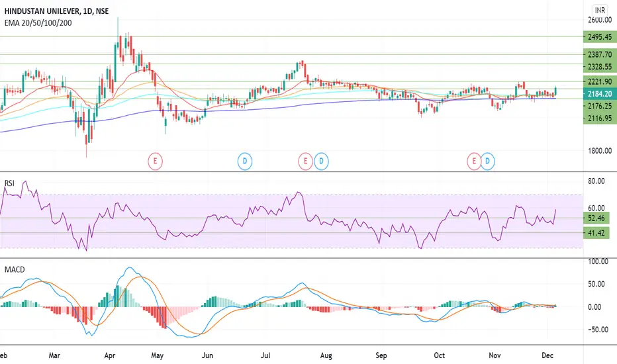Click the Aug label on time axis

pos(326,355)
